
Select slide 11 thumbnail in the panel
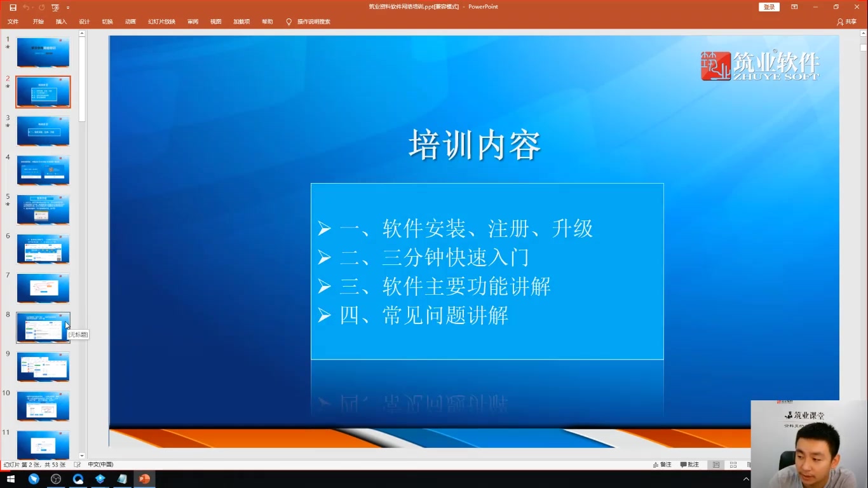(43, 445)
